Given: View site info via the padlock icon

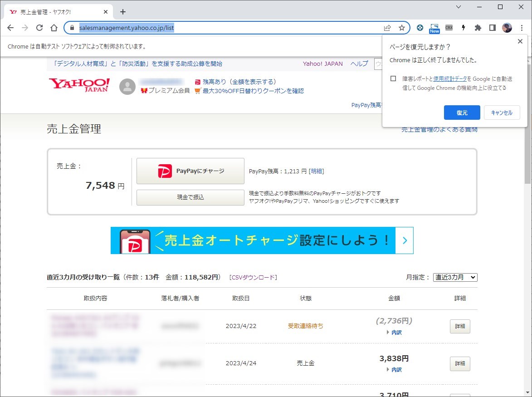Looking at the screenshot, I should tap(72, 28).
